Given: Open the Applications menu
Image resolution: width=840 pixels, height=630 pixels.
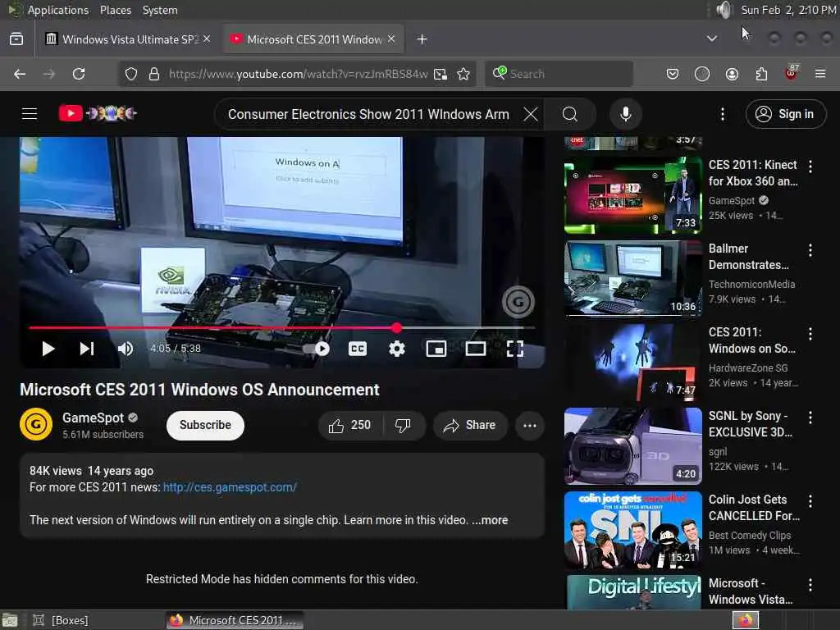Looking at the screenshot, I should click(x=58, y=10).
